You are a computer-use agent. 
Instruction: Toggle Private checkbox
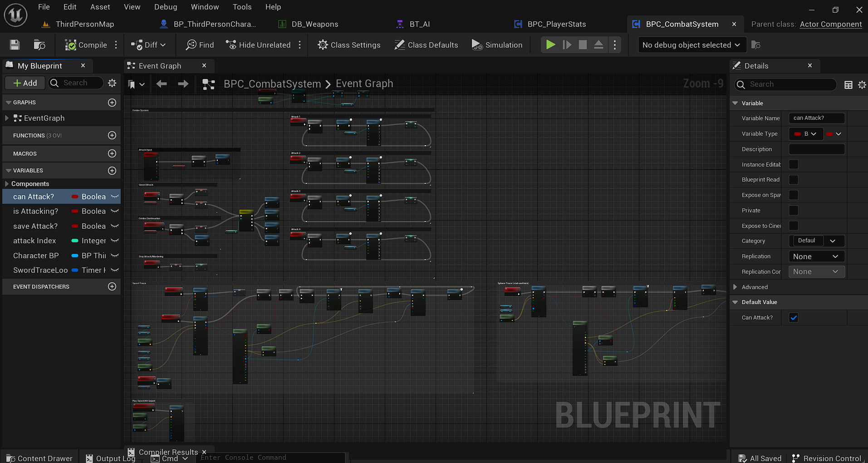click(x=794, y=211)
